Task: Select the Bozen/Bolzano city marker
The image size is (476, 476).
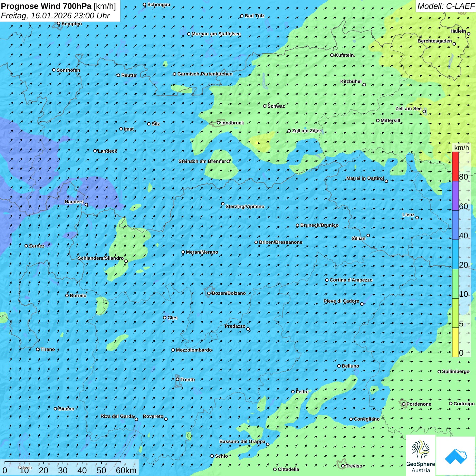Action: click(x=209, y=293)
